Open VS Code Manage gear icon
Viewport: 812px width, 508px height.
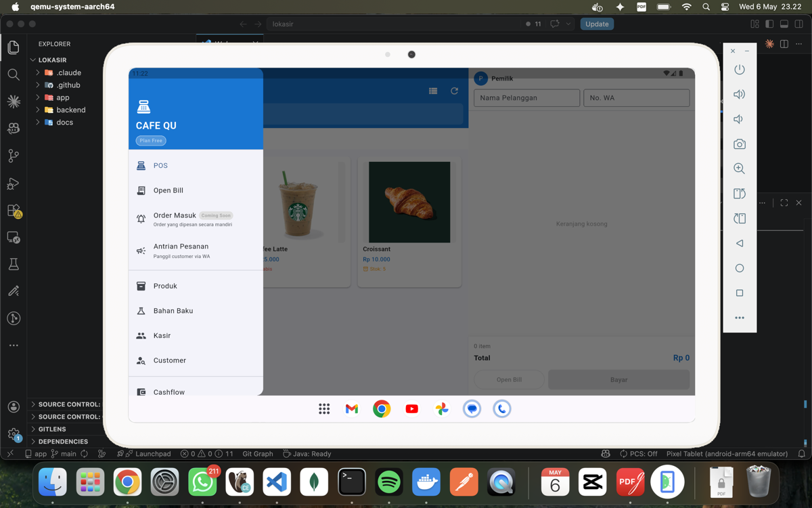(14, 434)
